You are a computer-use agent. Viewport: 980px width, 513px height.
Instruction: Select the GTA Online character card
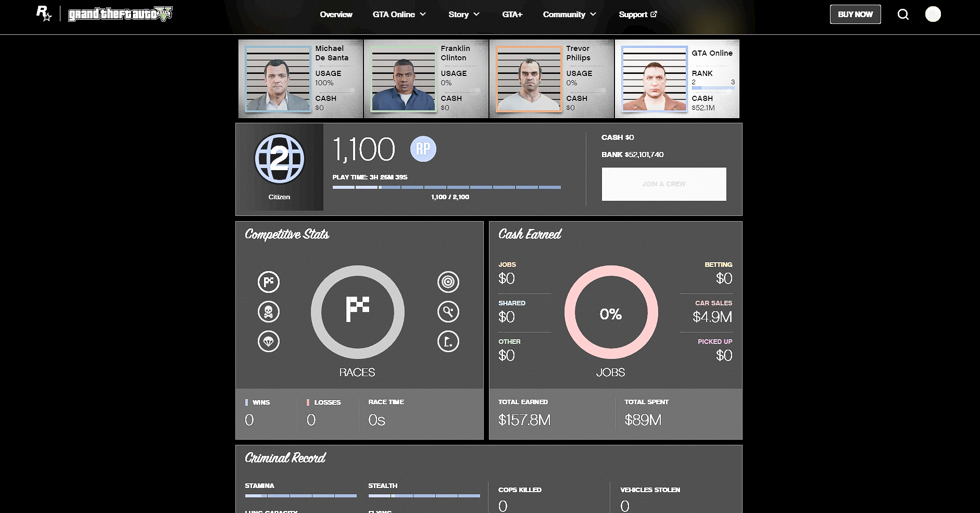(677, 79)
